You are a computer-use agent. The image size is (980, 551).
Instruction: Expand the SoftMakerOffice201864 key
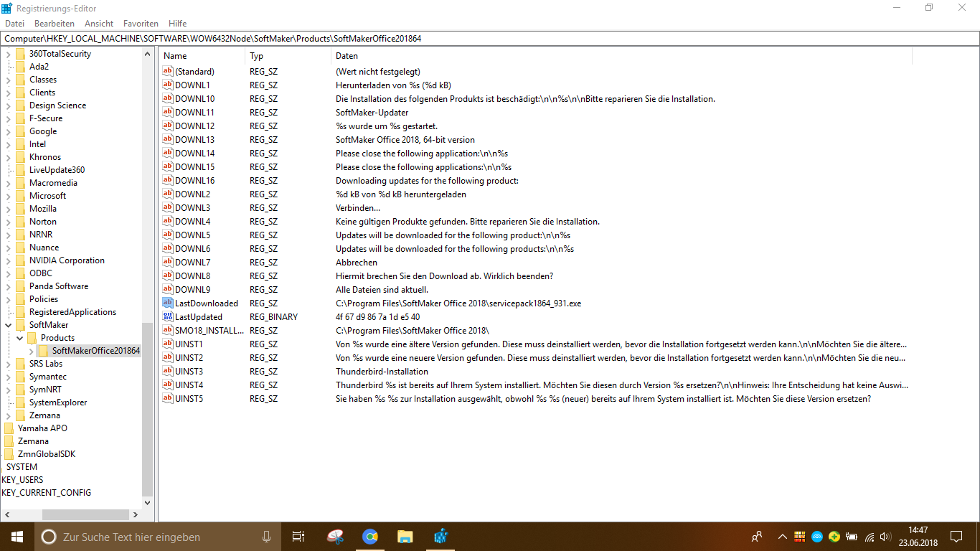click(31, 351)
